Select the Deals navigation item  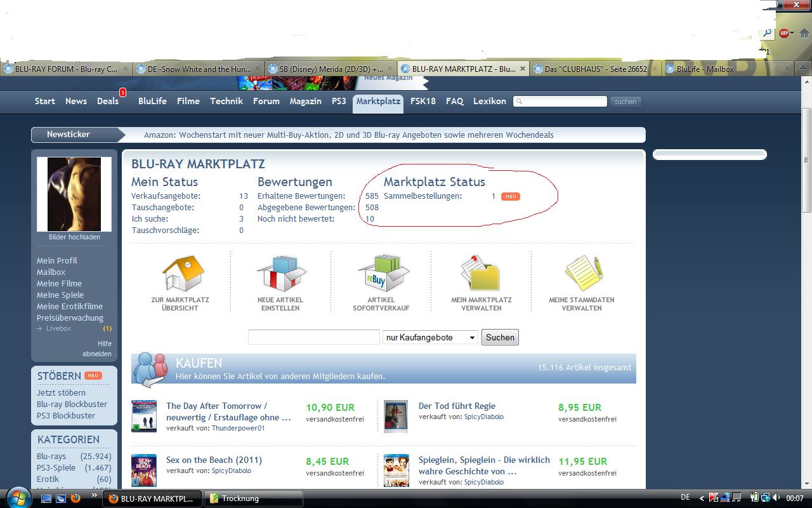coord(108,101)
